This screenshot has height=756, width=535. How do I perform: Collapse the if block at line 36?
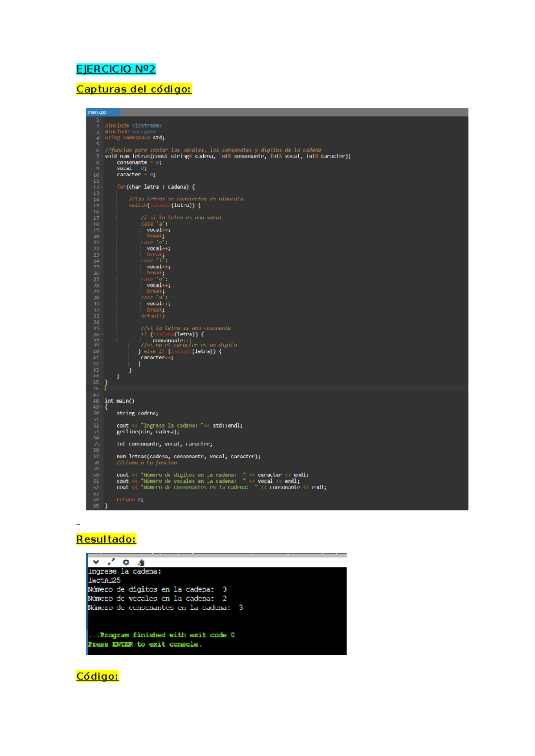(x=102, y=334)
